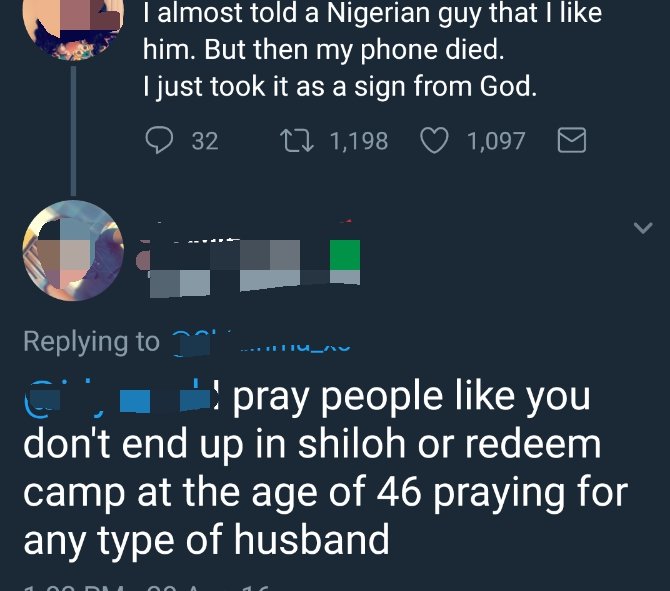
Task: View the reply author's profile picture
Action: pyautogui.click(x=73, y=250)
